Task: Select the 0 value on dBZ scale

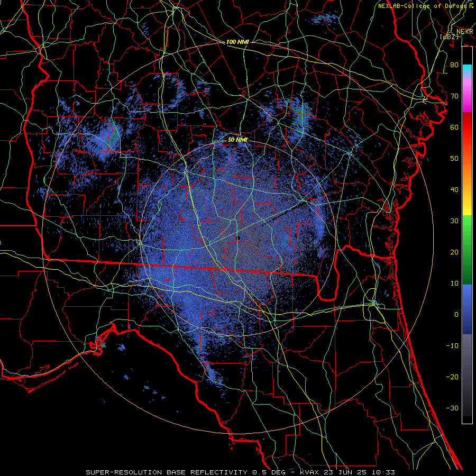Action: 456,315
